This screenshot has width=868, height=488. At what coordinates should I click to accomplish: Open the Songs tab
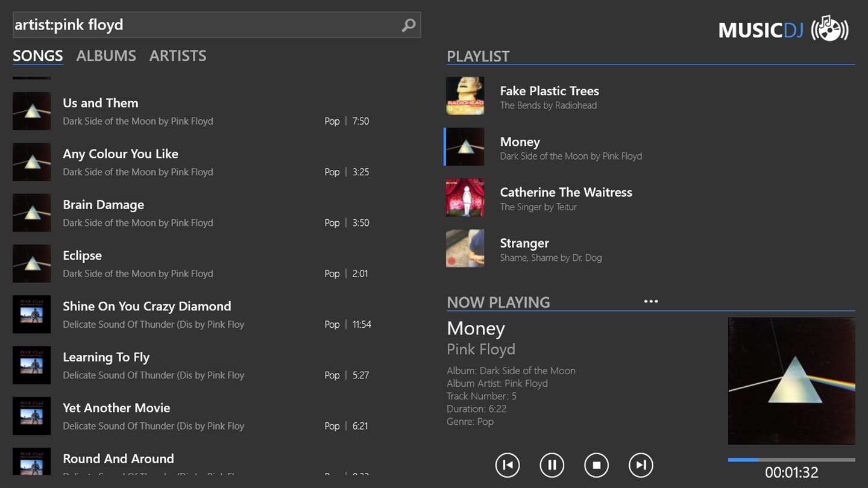38,55
